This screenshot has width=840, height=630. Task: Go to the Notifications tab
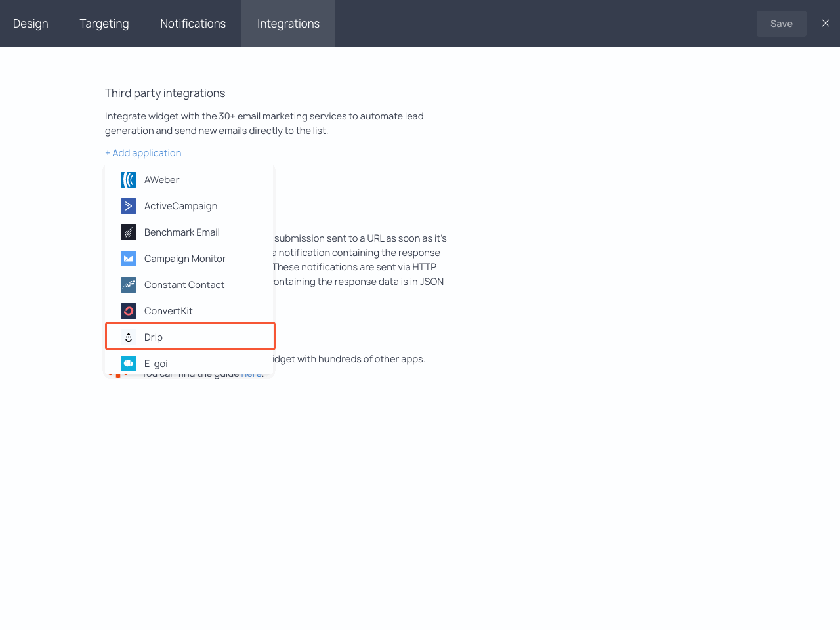point(193,24)
